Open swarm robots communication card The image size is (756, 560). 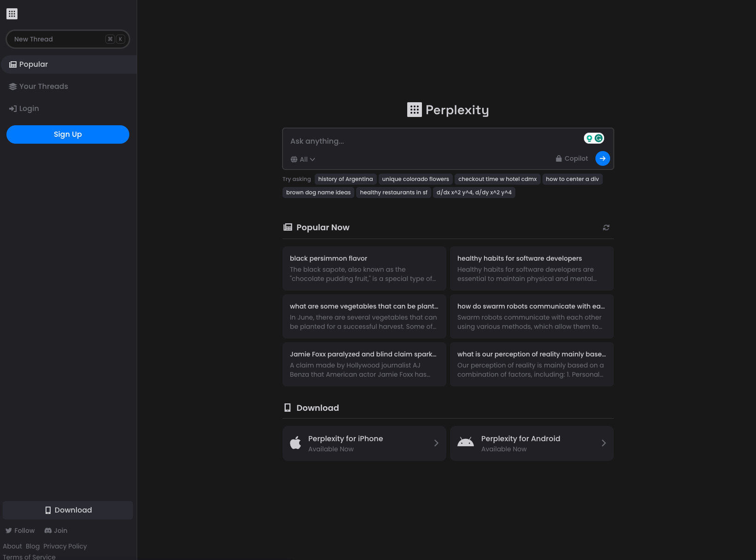tap(532, 316)
